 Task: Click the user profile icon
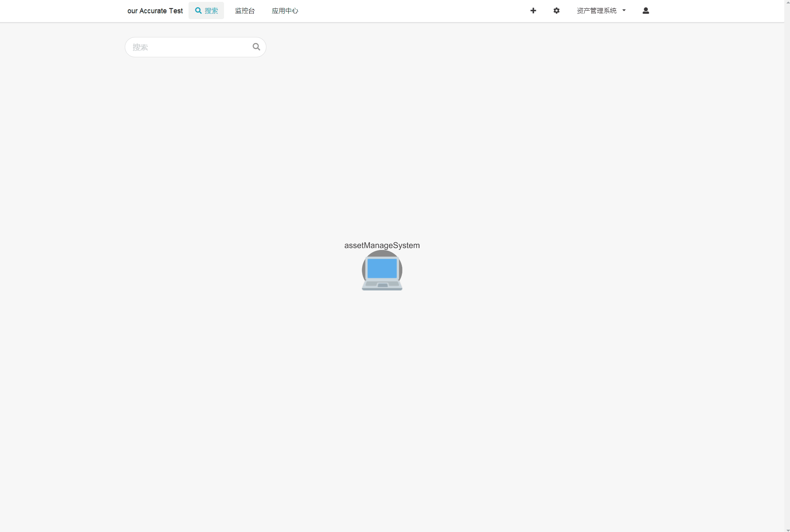(645, 11)
